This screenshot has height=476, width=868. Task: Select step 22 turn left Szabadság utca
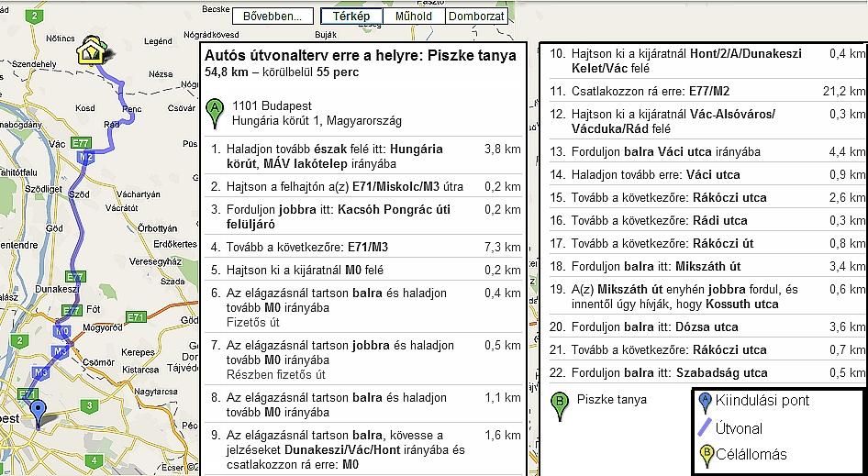(707, 372)
